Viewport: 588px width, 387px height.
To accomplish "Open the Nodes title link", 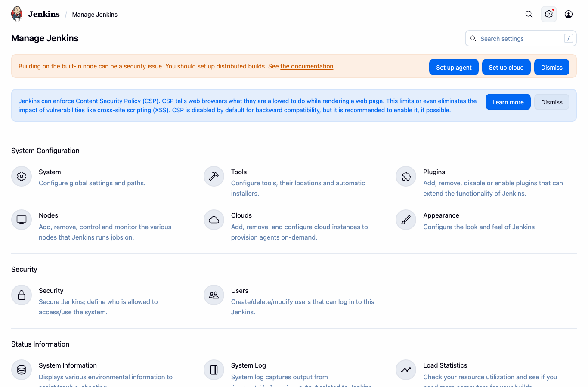I will (x=48, y=215).
